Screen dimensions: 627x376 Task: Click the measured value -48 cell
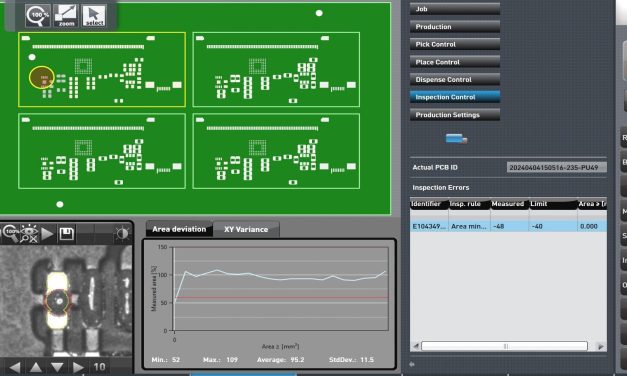509,226
